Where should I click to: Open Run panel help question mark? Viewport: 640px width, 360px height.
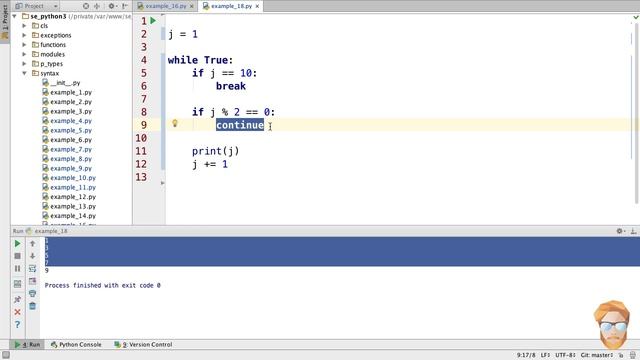click(17, 324)
